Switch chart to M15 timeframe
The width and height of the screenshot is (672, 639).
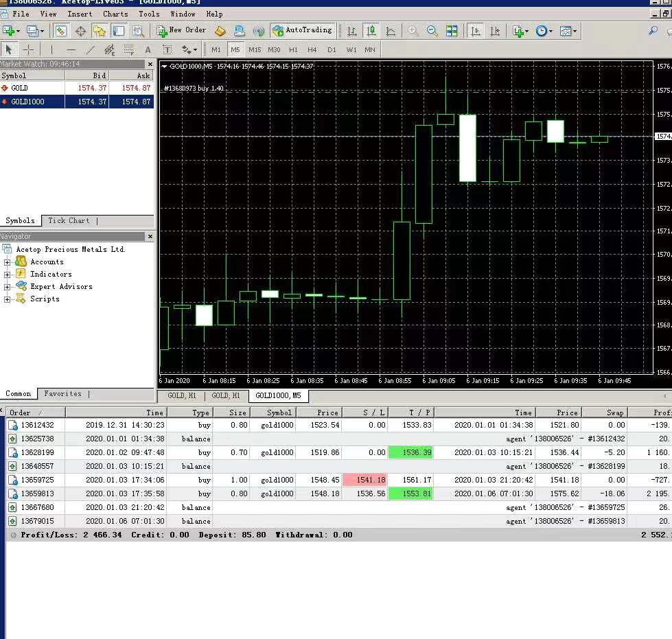tap(255, 49)
